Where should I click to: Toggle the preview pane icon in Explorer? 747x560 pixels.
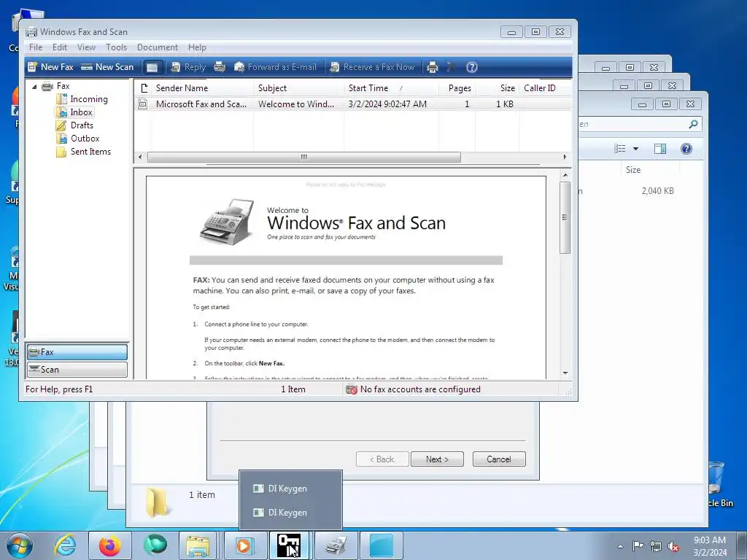659,149
